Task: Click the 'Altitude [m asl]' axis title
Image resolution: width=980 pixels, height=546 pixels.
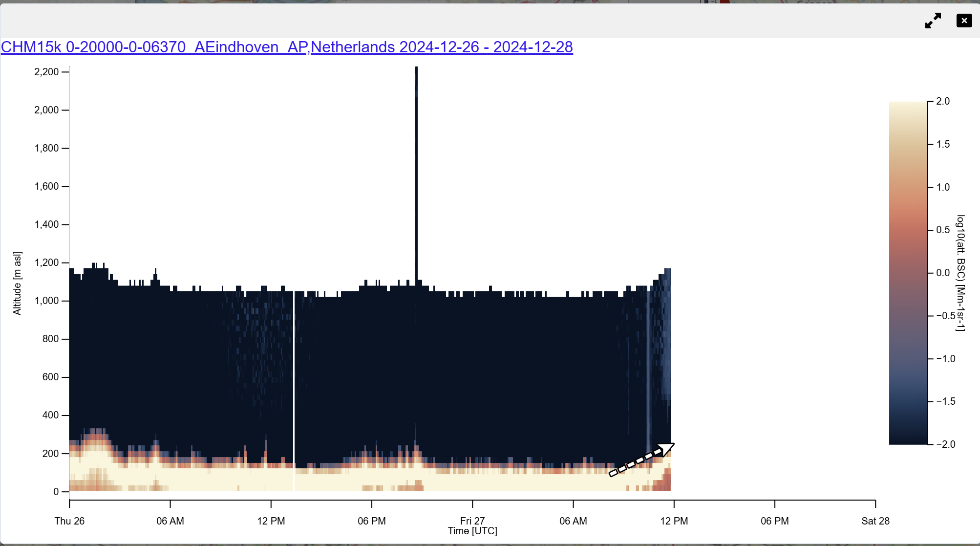Action: (x=17, y=283)
